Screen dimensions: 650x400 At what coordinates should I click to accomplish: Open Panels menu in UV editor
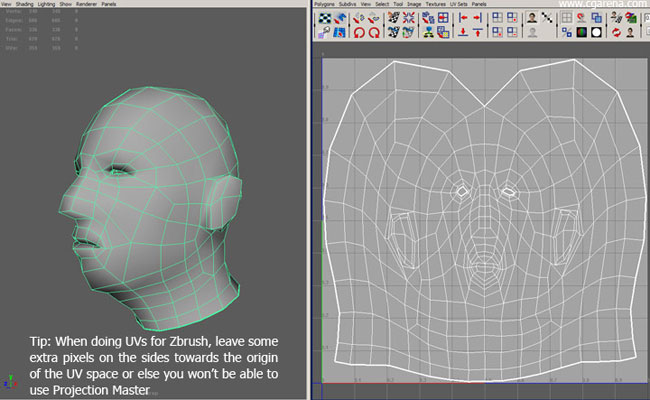coord(479,4)
